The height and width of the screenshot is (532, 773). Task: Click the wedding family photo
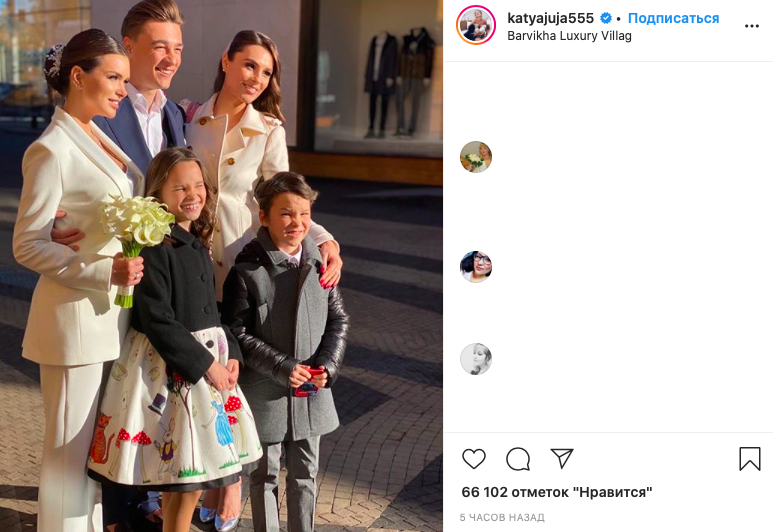[221, 266]
